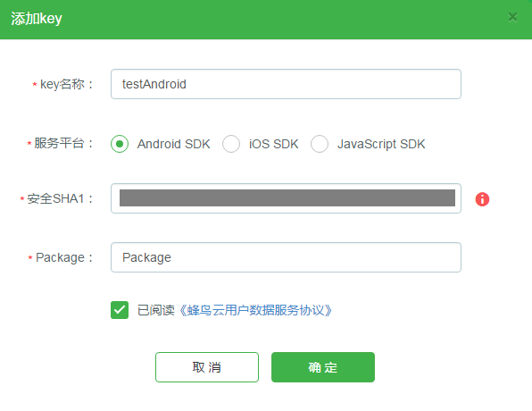Click the red info icon beside 安全SHA1

click(x=482, y=199)
